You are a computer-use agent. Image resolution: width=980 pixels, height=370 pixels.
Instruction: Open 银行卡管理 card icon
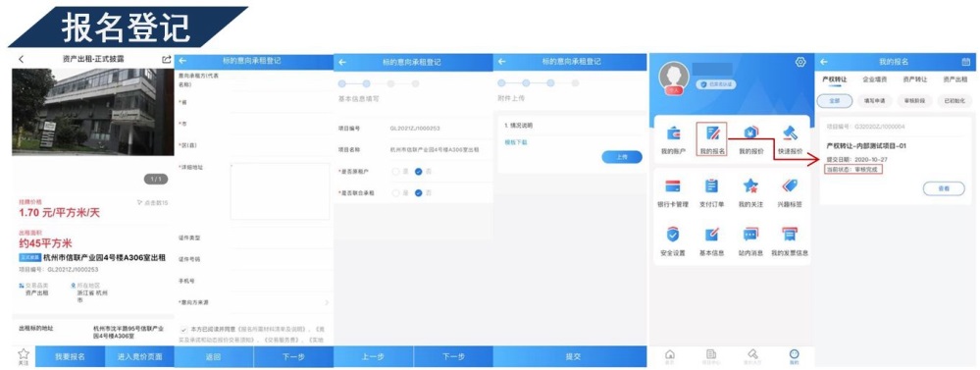(x=673, y=186)
